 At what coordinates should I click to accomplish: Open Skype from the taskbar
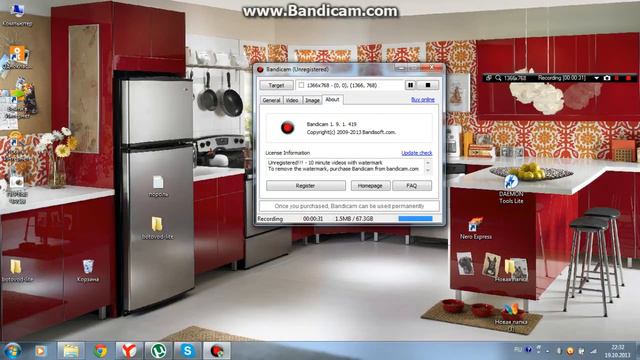(187, 351)
